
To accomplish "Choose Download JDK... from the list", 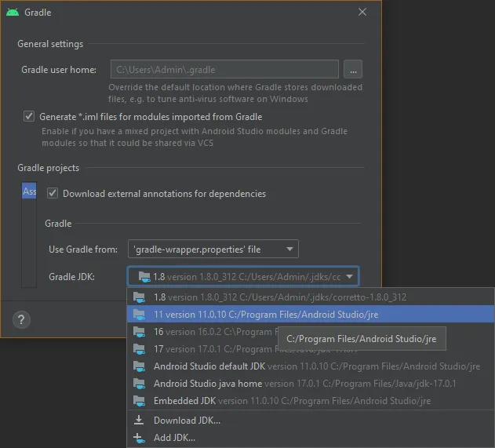I will (x=311, y=421).
